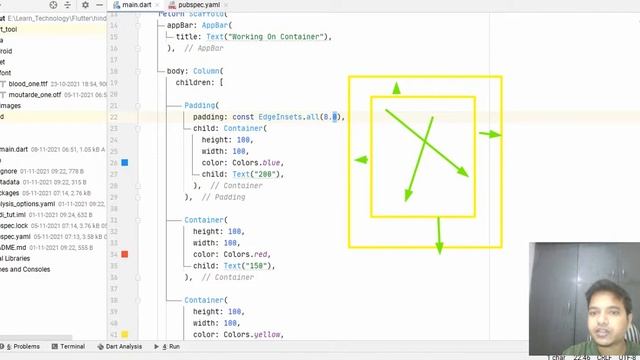The width and height of the screenshot is (640, 360).
Task: Open the Dart Analysis tool window
Action: coord(120,347)
